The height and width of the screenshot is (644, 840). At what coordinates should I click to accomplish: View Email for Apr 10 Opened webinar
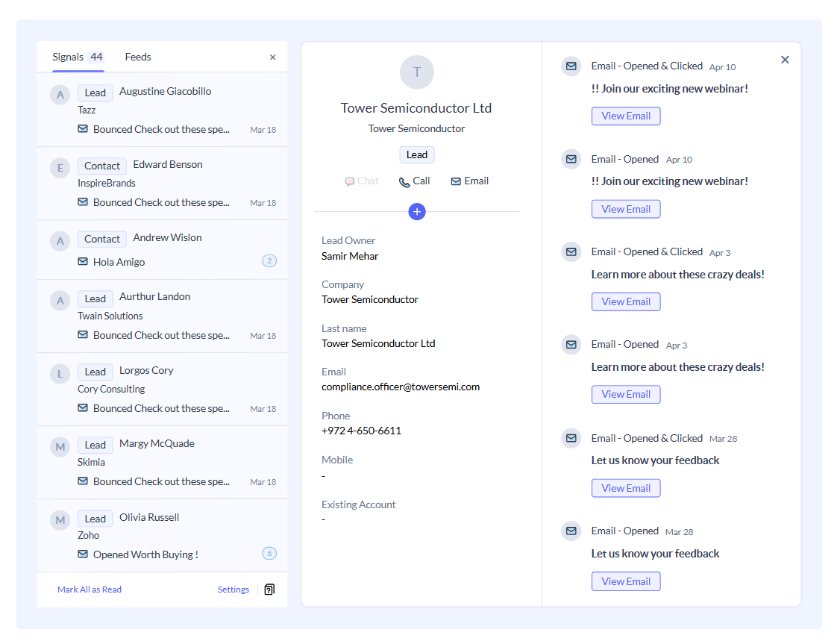[x=626, y=209]
